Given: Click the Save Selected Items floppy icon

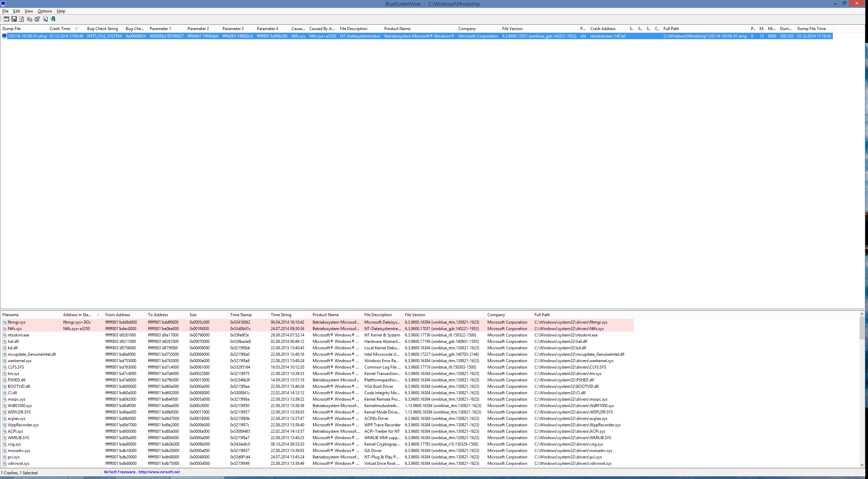Looking at the screenshot, I should (x=14, y=19).
